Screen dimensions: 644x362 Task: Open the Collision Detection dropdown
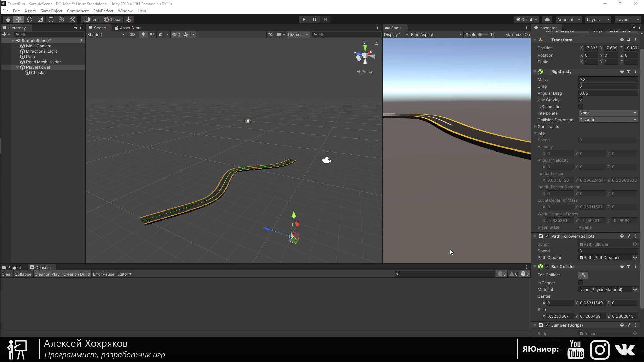608,120
